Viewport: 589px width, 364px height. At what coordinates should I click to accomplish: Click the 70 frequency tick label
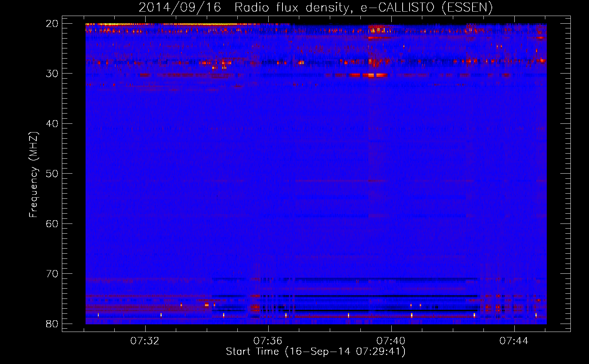tap(52, 274)
